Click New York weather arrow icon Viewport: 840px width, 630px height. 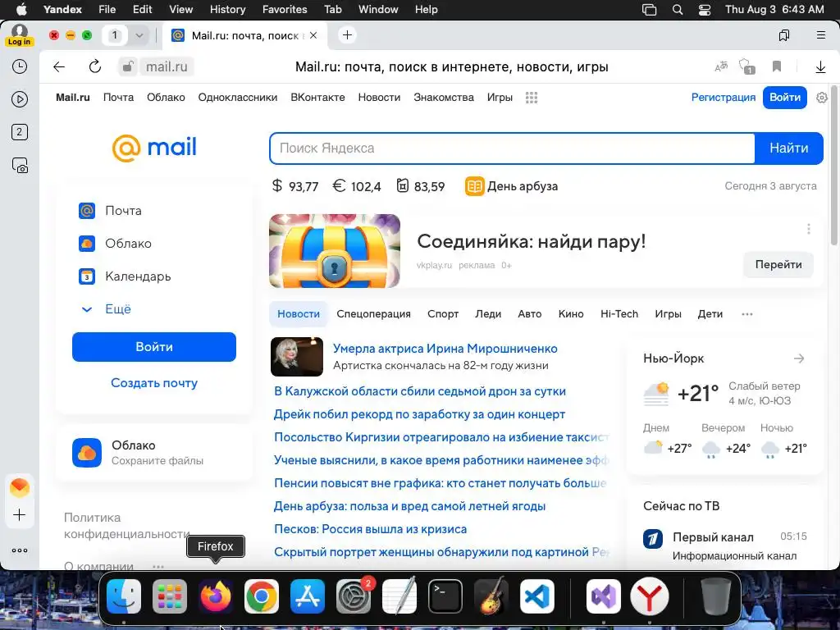point(799,358)
